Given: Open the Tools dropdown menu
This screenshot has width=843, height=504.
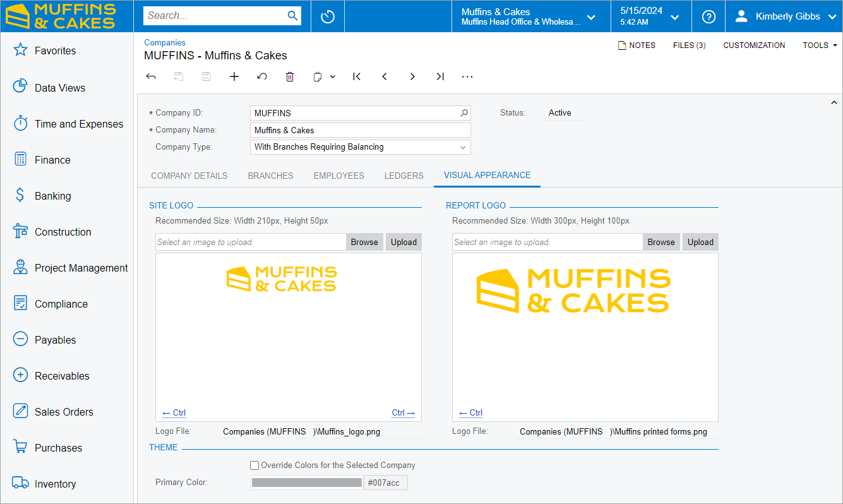Looking at the screenshot, I should coord(820,45).
